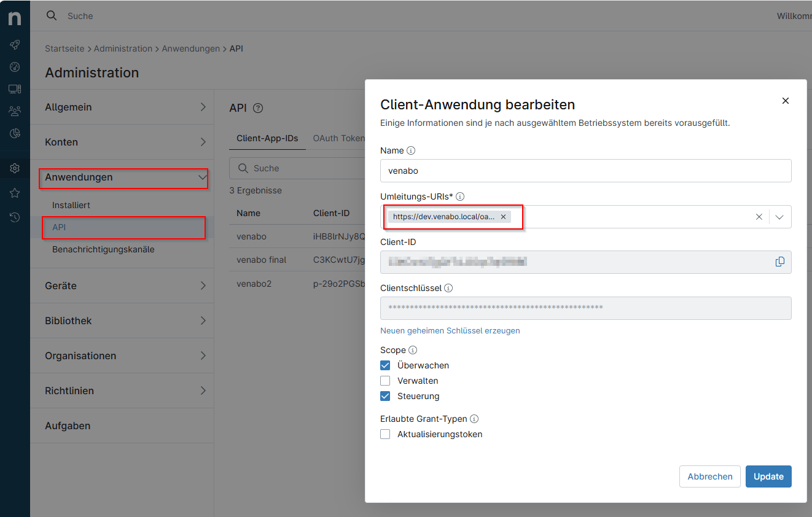Toggle the Überwachen scope checkbox
Screen dimensions: 812x517
coord(385,365)
